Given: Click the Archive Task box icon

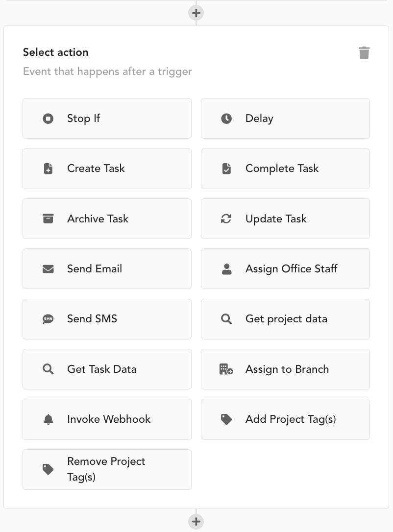Looking at the screenshot, I should (48, 218).
